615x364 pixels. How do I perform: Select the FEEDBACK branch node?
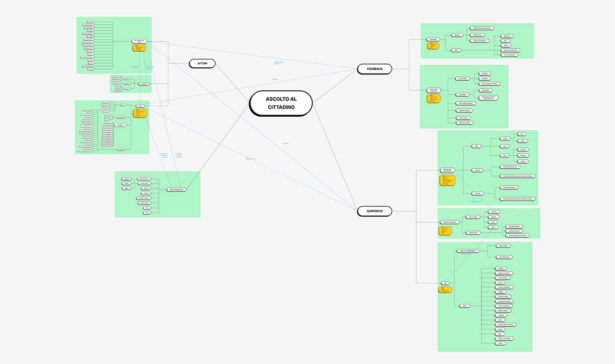click(x=374, y=69)
